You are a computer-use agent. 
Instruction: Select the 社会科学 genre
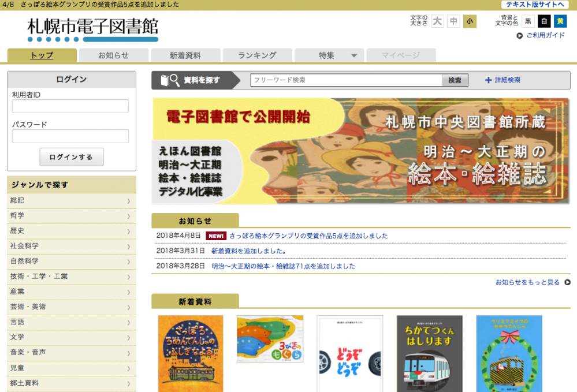[72, 247]
